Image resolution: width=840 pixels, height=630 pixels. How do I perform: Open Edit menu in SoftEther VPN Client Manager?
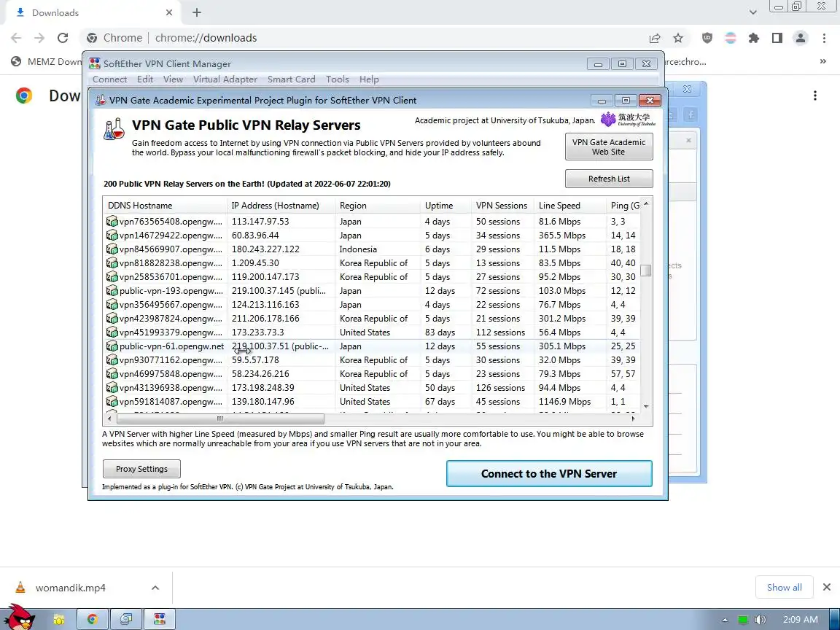coord(145,79)
